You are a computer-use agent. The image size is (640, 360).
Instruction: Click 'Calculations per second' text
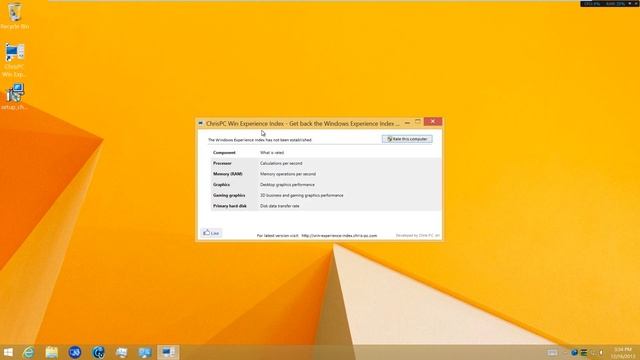[281, 163]
